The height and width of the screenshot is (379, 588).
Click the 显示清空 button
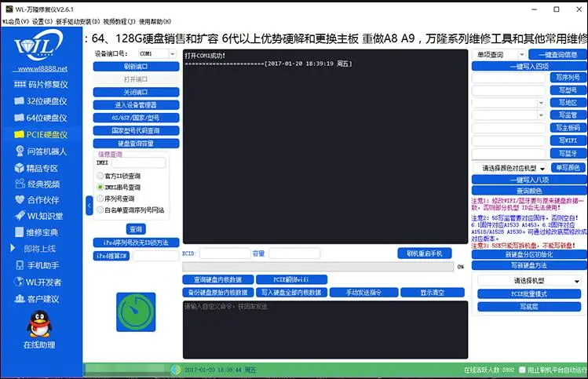pyautogui.click(x=433, y=293)
